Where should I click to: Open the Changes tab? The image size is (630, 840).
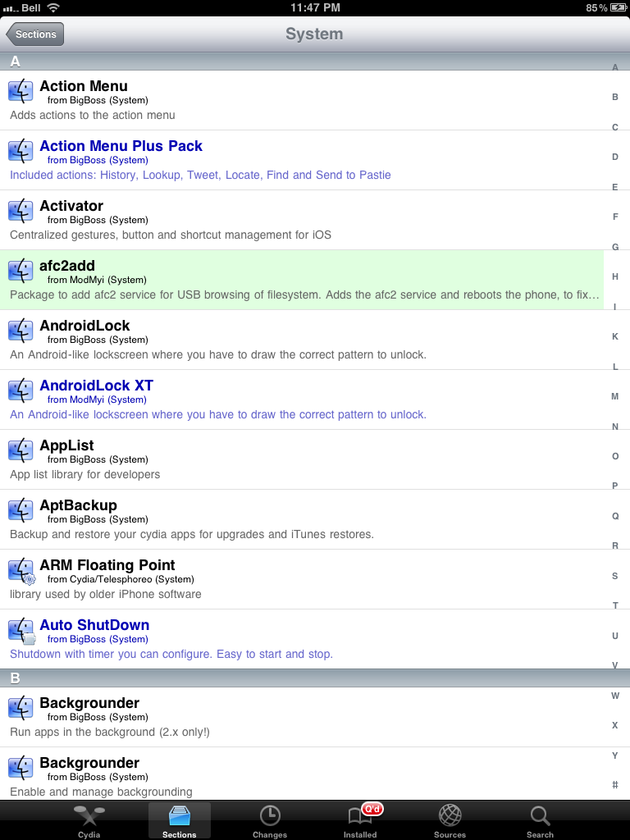click(x=270, y=821)
